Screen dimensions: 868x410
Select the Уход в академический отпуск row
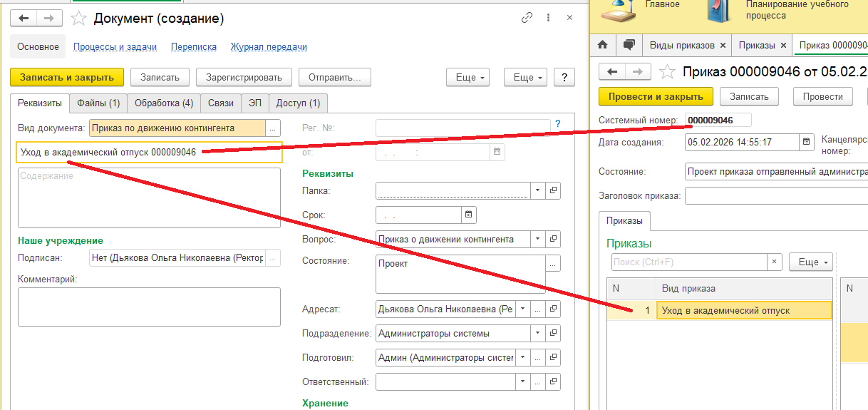743,310
